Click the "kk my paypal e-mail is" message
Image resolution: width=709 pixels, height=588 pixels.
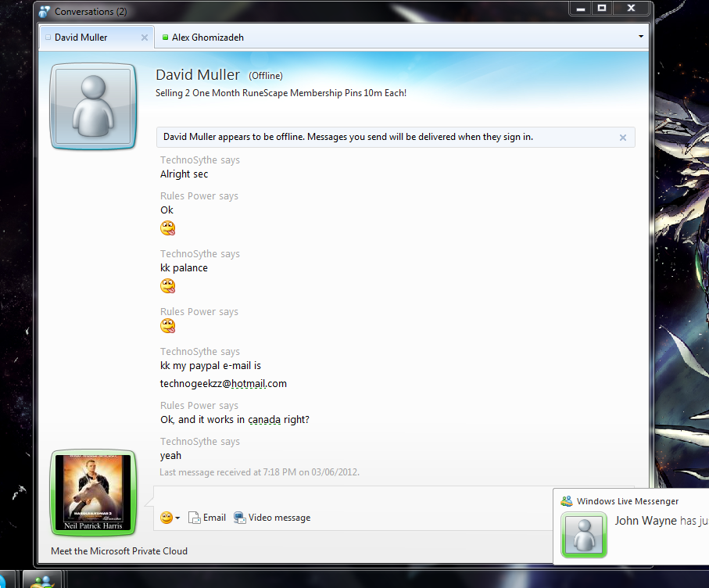pos(210,365)
